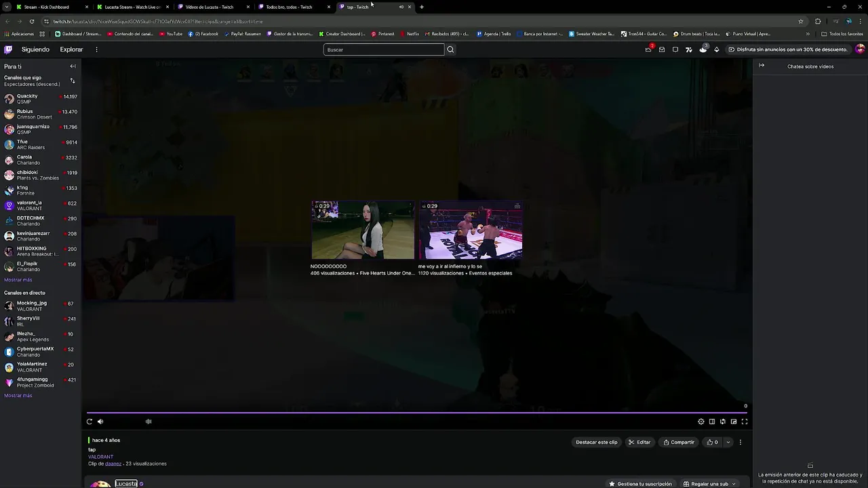The image size is (868, 488).
Task: Open the Twitch home logo
Action: [x=8, y=49]
